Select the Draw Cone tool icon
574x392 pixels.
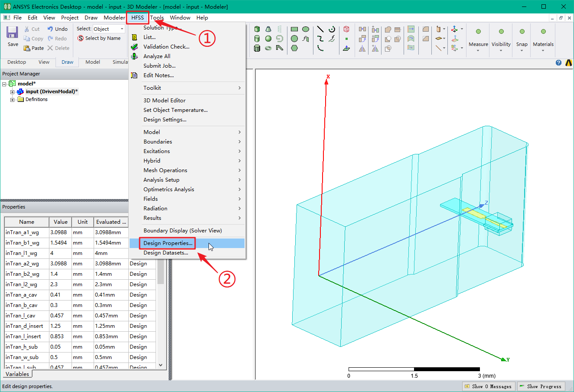click(268, 29)
